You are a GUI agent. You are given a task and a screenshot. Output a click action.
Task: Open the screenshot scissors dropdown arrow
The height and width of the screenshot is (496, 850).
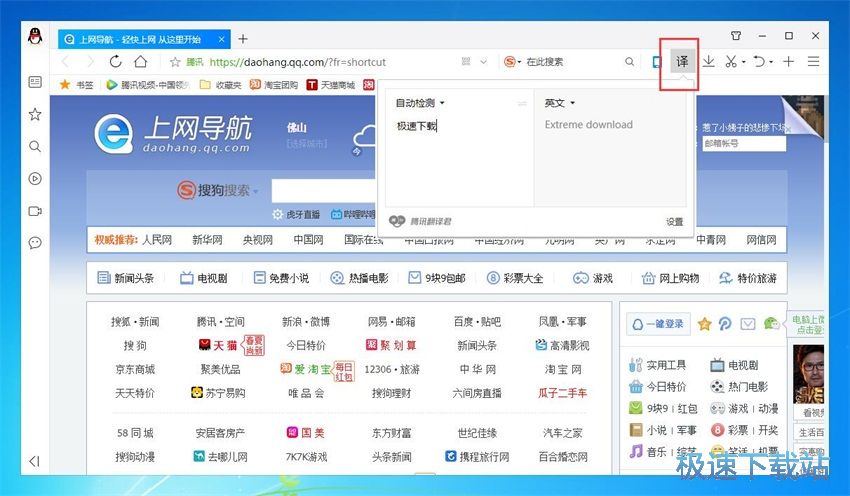[x=743, y=62]
